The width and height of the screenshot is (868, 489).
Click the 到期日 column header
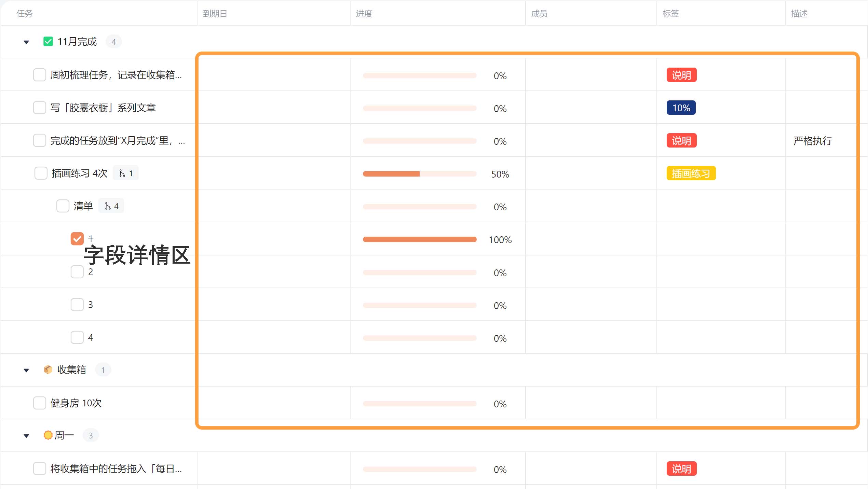pos(215,14)
